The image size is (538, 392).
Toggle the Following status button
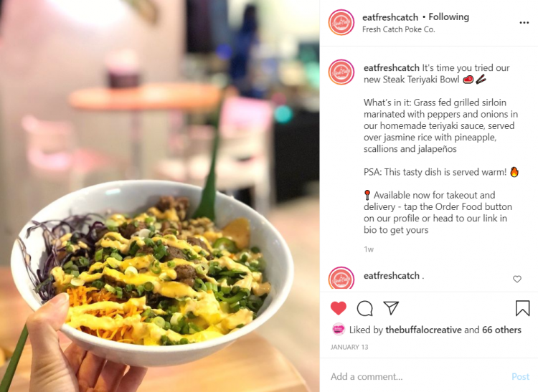pos(448,16)
